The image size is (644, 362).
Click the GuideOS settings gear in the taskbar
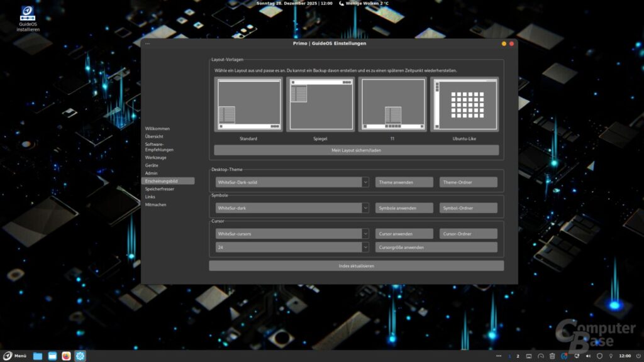[x=80, y=356]
